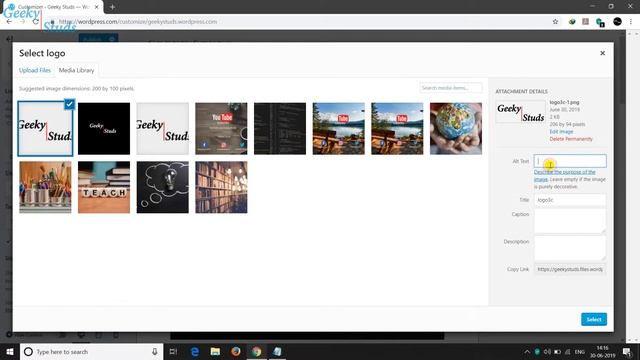Click into the Description text area
640x360 pixels.
[x=570, y=248]
